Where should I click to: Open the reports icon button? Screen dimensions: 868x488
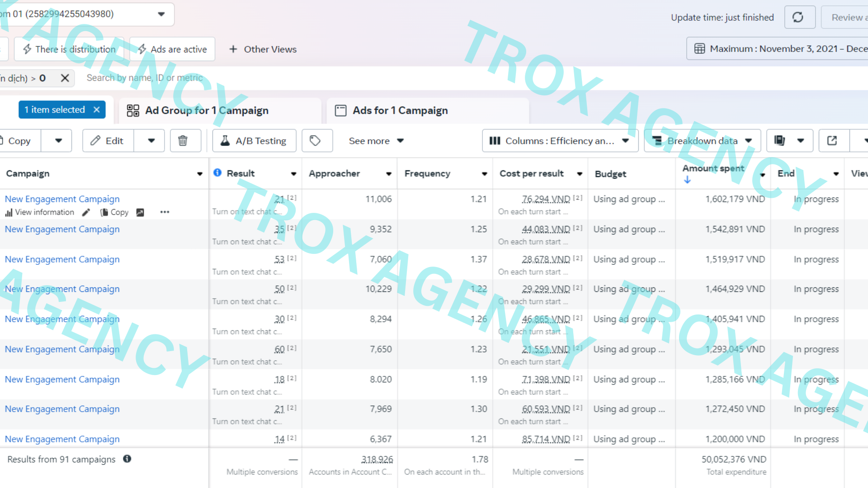[779, 141]
